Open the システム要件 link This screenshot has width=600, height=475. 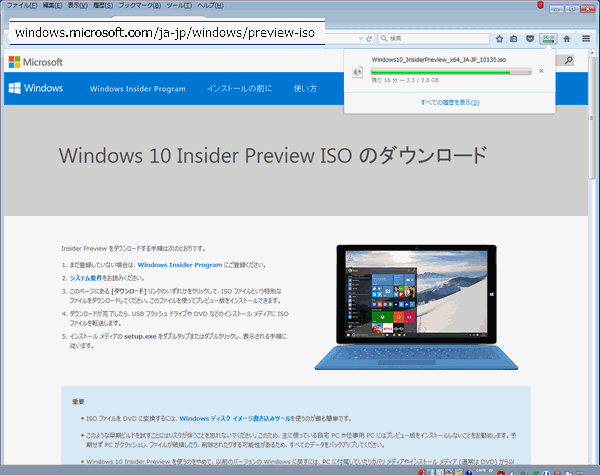(86, 278)
